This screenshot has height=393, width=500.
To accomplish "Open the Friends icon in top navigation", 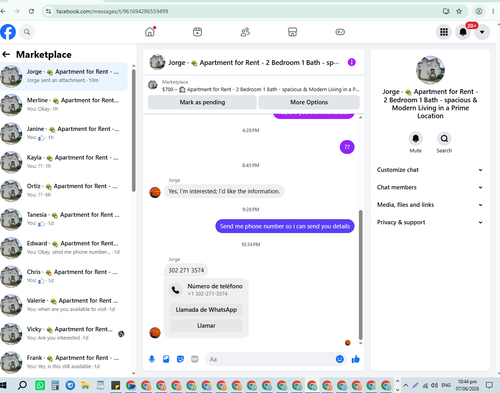I will coord(245,32).
